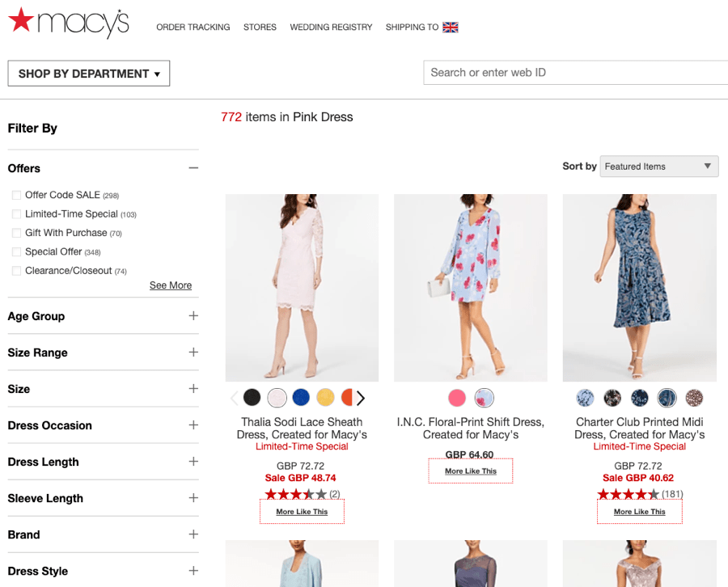Enable the Limited-Time Special checkbox

pyautogui.click(x=16, y=214)
